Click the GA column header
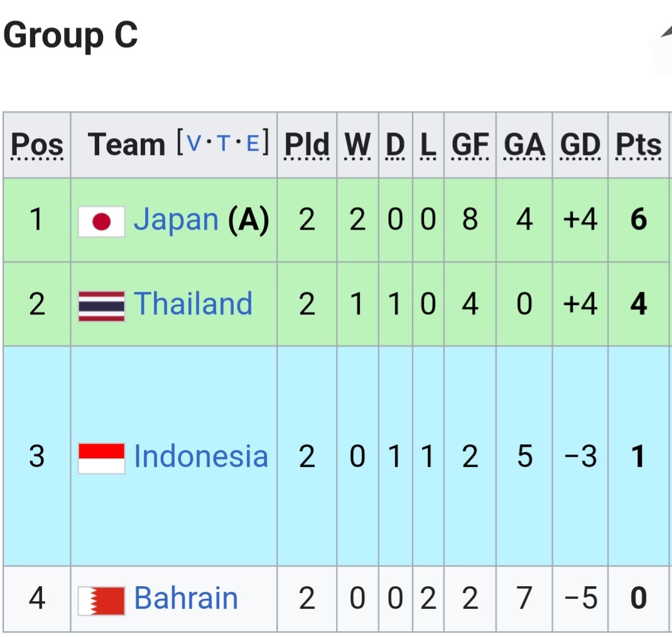The image size is (672, 637). click(524, 146)
